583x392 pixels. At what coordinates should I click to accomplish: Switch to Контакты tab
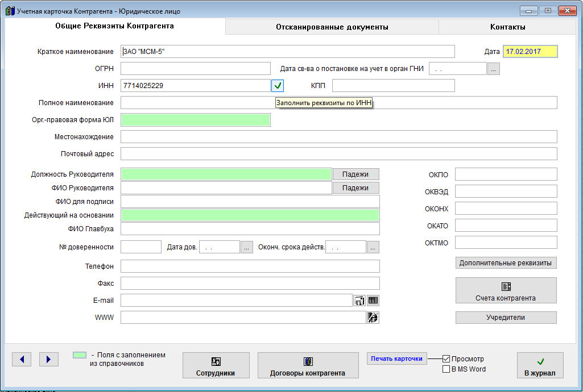click(x=507, y=27)
